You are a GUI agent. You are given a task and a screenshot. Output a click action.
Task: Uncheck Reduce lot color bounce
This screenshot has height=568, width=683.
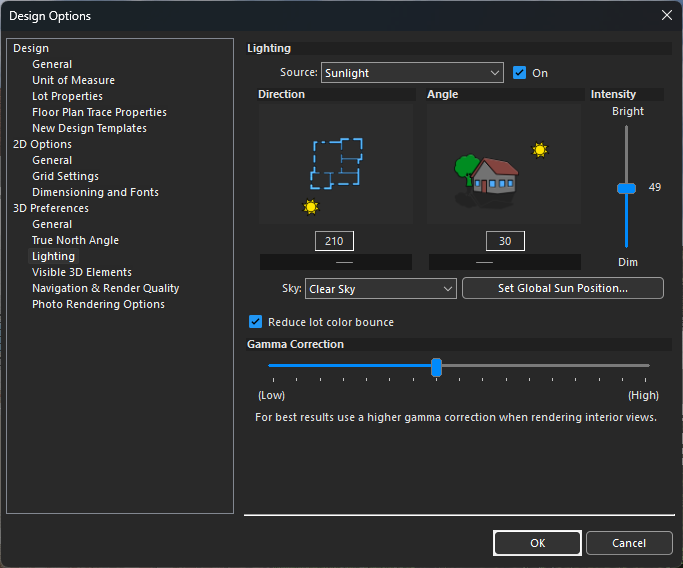pyautogui.click(x=255, y=321)
